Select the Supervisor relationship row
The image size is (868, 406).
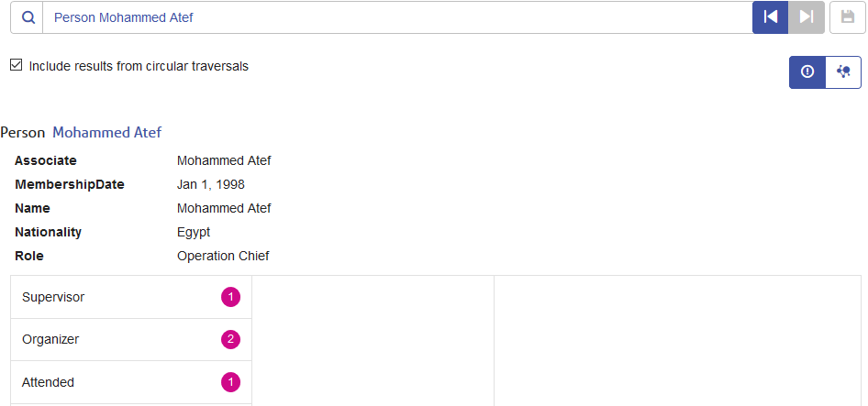pos(131,297)
